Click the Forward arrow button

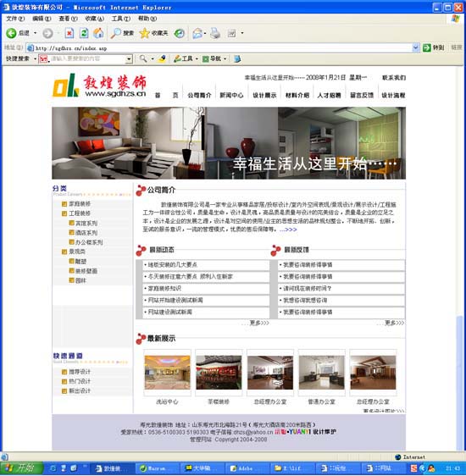[x=47, y=33]
